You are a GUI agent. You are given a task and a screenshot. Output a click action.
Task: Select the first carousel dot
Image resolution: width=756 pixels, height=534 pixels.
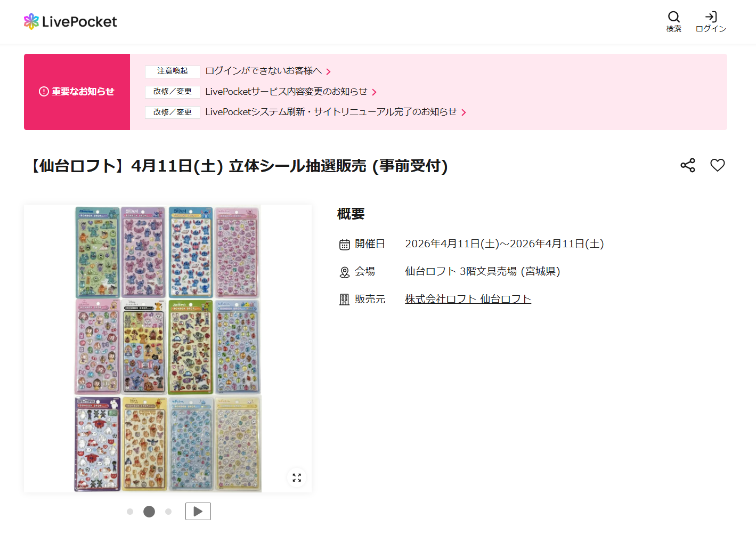coord(130,512)
